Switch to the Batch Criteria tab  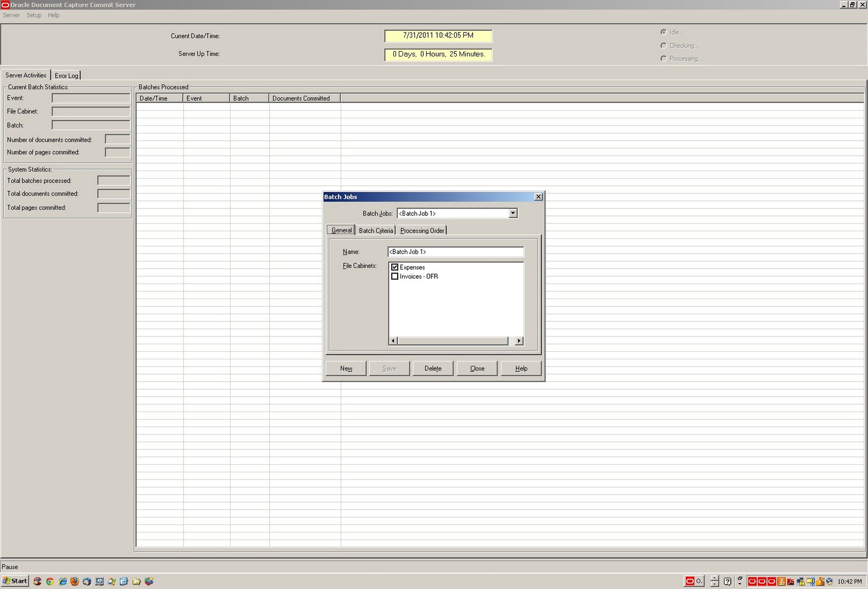point(376,230)
